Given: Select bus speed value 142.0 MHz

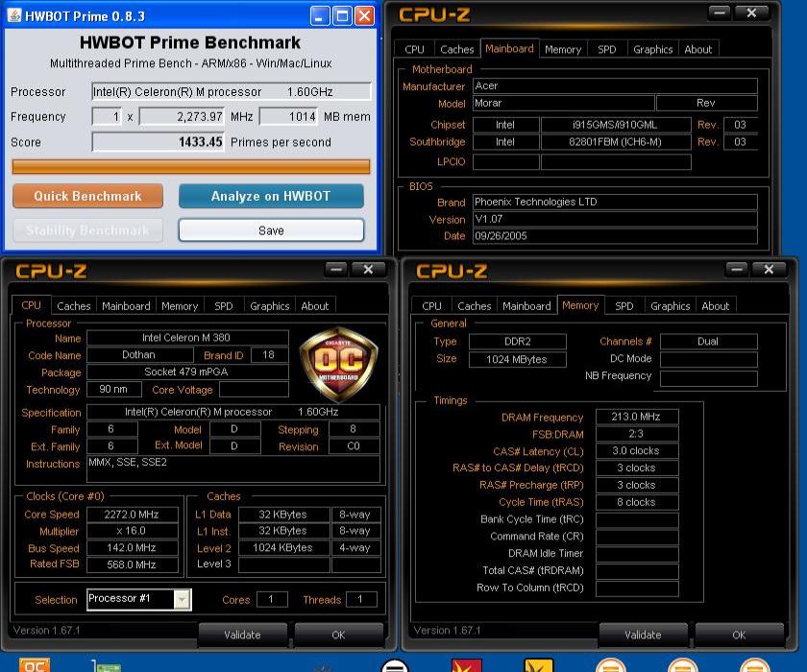Looking at the screenshot, I should point(133,547).
